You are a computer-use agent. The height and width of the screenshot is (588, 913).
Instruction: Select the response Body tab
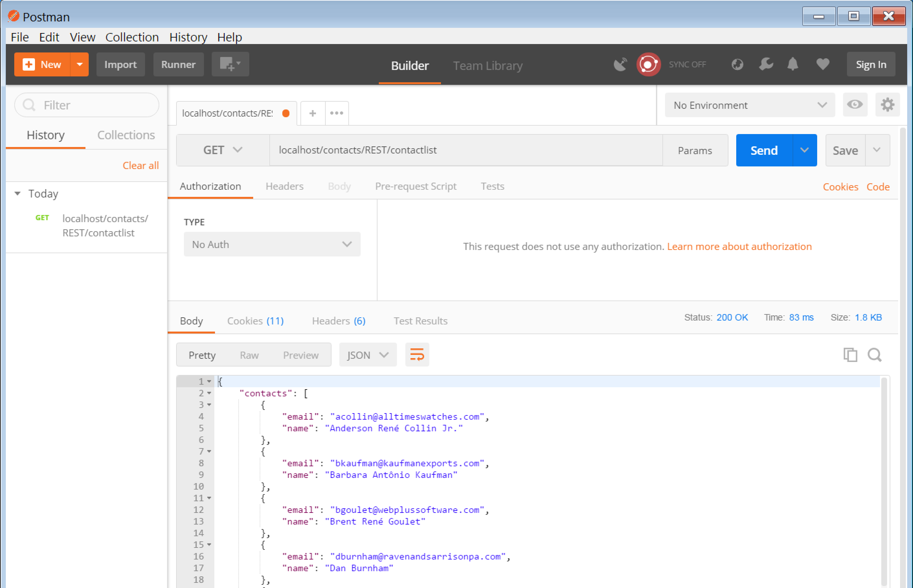click(x=191, y=321)
